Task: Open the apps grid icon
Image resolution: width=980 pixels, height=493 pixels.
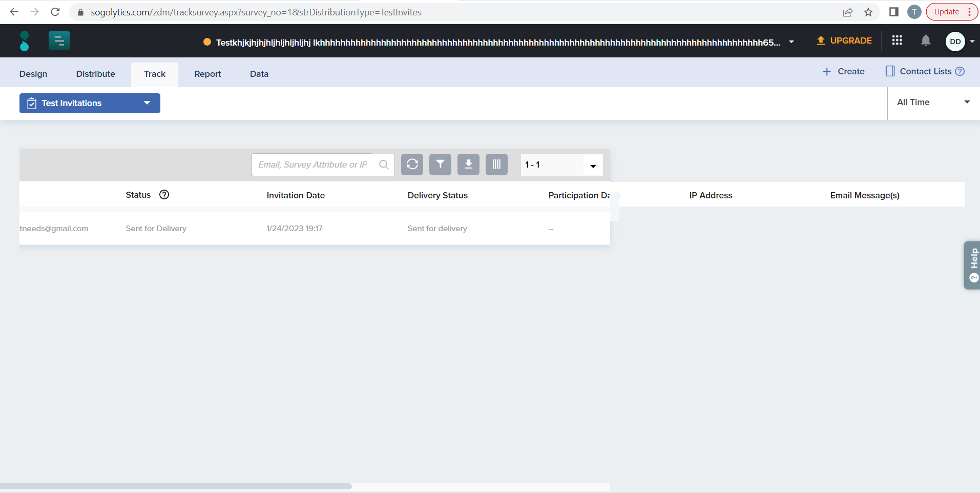Action: [897, 40]
